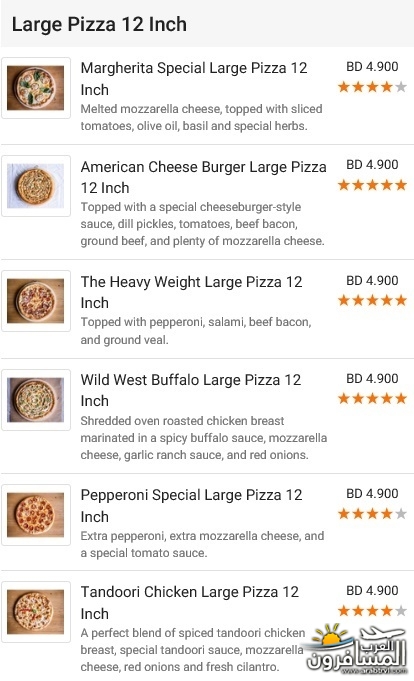414x681 pixels.
Task: Click Wild West Buffalo's star rating
Action: 372,398
